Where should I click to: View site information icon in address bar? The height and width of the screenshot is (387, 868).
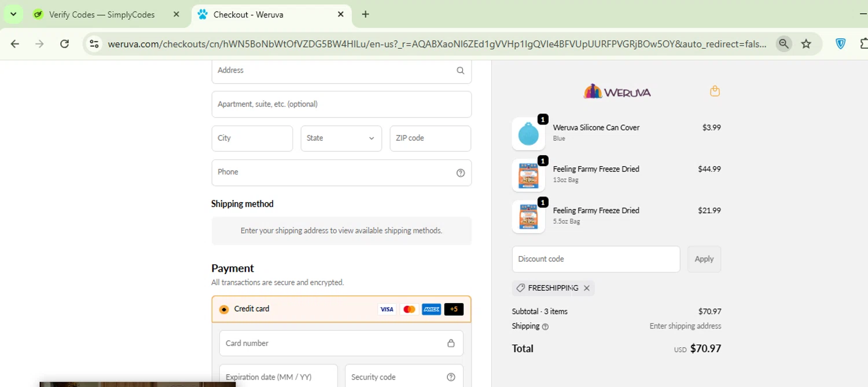click(94, 43)
